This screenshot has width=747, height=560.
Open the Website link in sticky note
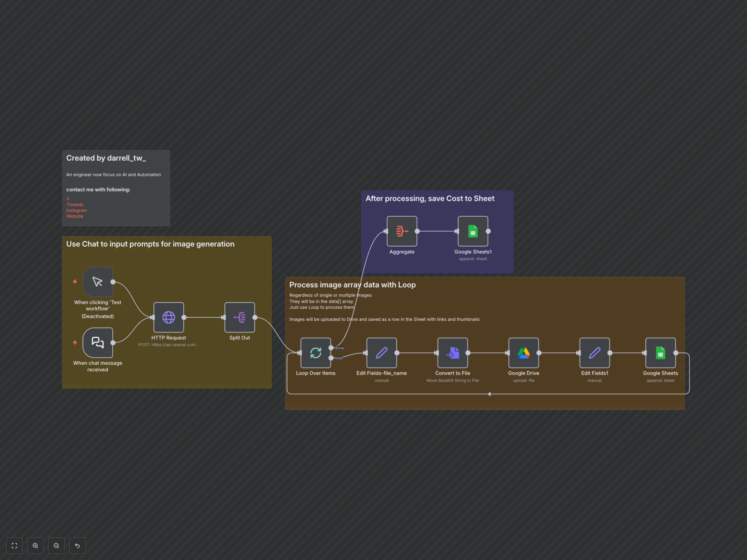(x=75, y=216)
